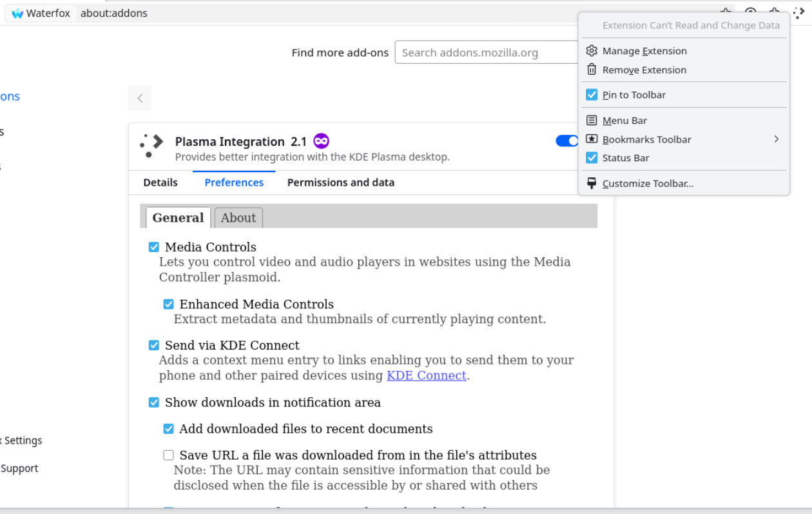Screen dimensions: 812x514
Task: Click the Bookmarks Toolbar star icon
Action: coord(592,139)
